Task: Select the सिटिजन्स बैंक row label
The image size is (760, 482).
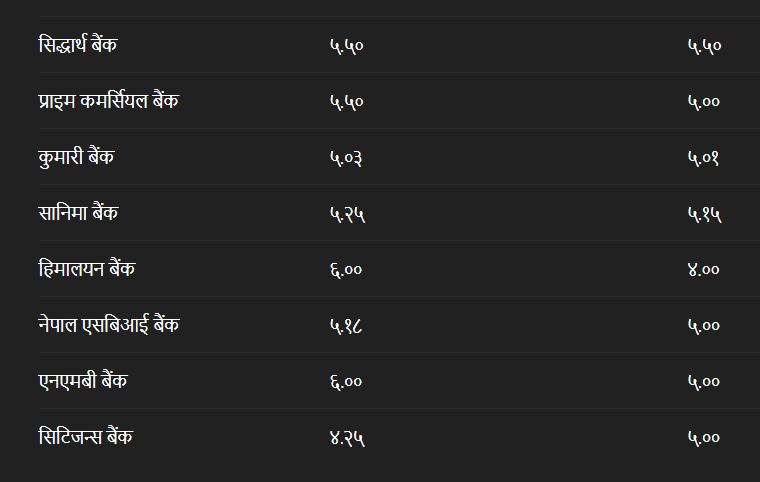Action: pos(86,437)
